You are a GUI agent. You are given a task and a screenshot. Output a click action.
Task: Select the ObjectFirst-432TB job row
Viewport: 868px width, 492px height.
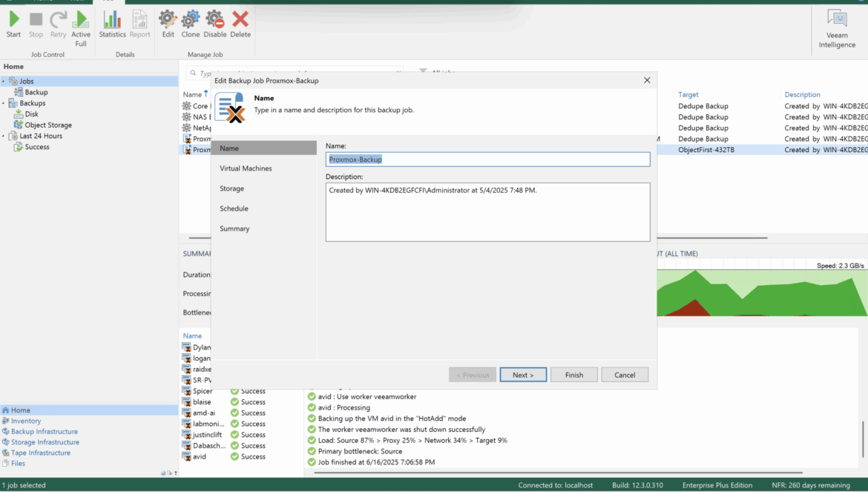tap(706, 150)
